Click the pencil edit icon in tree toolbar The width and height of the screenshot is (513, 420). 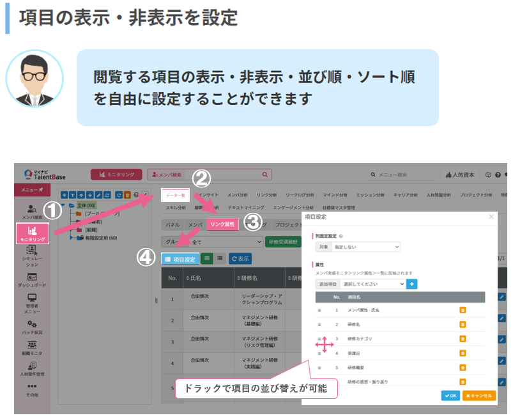click(98, 195)
